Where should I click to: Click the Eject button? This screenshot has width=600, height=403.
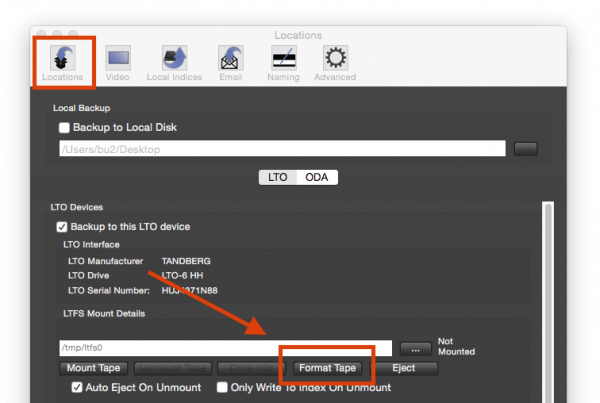click(404, 368)
